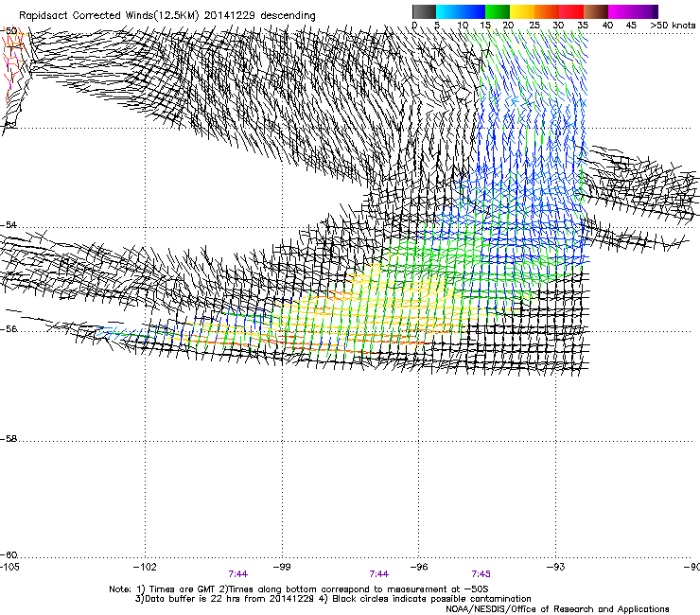This screenshot has width=700, height=615.
Task: Click the first purple '7:44' time marker
Action: click(238, 574)
